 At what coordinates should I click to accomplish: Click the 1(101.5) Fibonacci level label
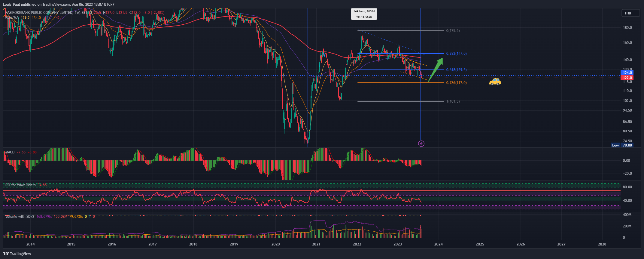453,101
